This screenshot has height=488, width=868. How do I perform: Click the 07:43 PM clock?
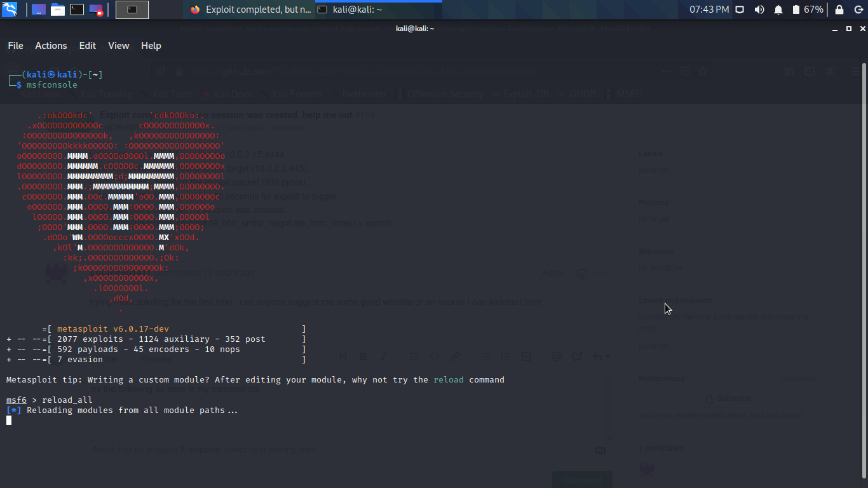(x=709, y=10)
